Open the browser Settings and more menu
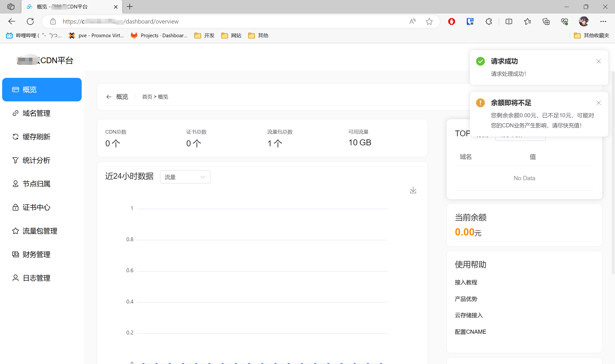The width and height of the screenshot is (615, 364). pos(603,21)
